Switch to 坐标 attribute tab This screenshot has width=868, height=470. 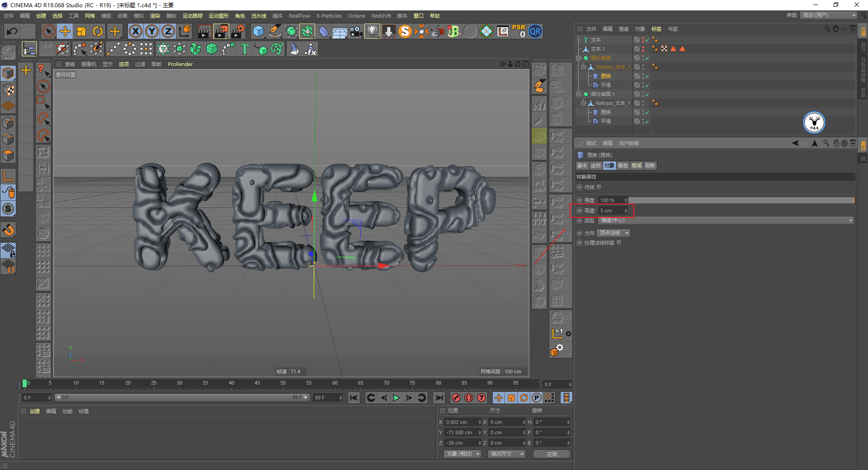tap(596, 165)
